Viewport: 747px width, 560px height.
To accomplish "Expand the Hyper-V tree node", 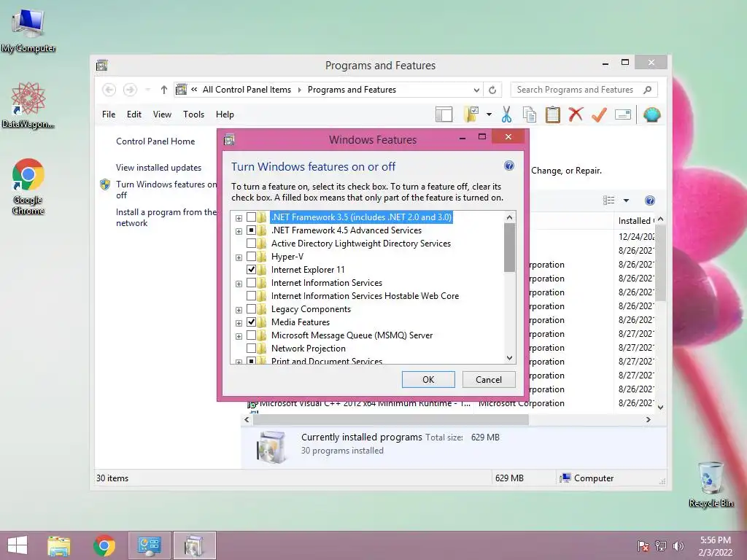I will point(239,257).
